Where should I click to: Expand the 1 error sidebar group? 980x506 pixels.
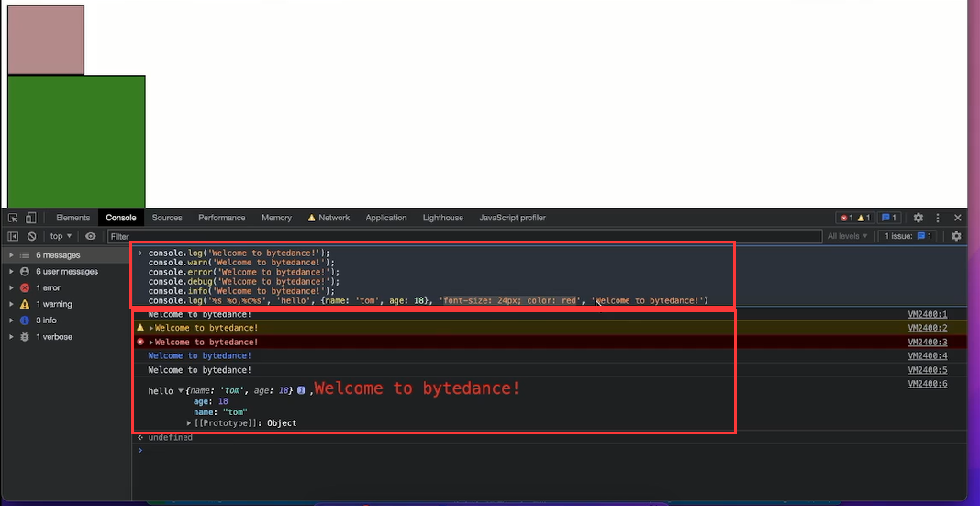coord(11,287)
